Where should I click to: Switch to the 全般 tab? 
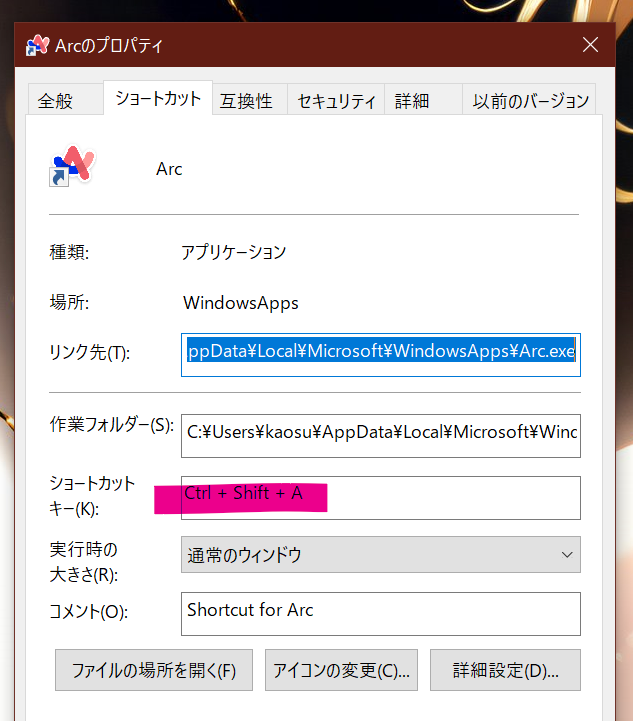click(65, 99)
